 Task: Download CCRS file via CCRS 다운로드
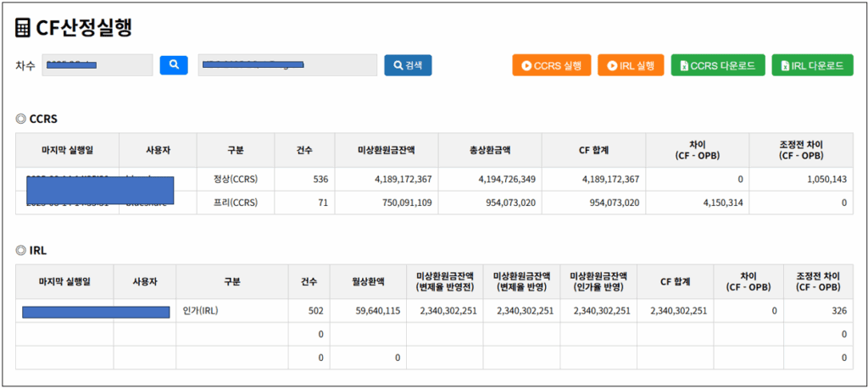(x=718, y=65)
